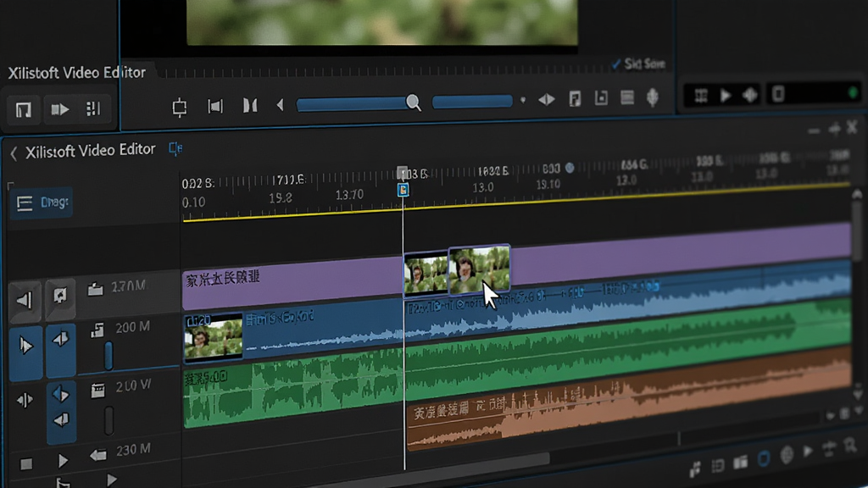Click the split clip icon in the preview toolbar
This screenshot has height=488, width=868.
click(250, 105)
